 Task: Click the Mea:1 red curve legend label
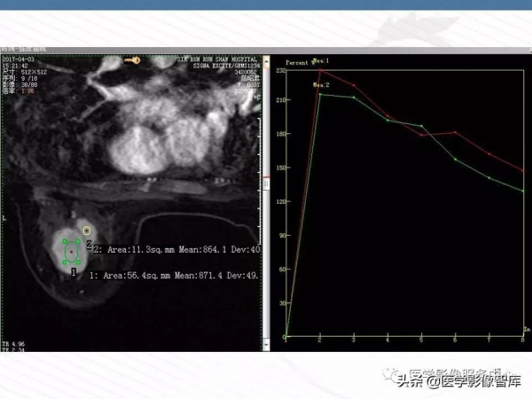pos(319,60)
